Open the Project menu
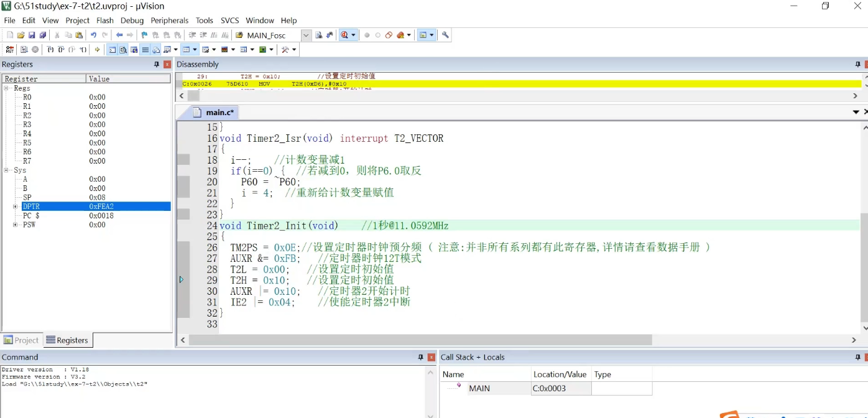Viewport: 868px width, 418px height. pyautogui.click(x=78, y=21)
